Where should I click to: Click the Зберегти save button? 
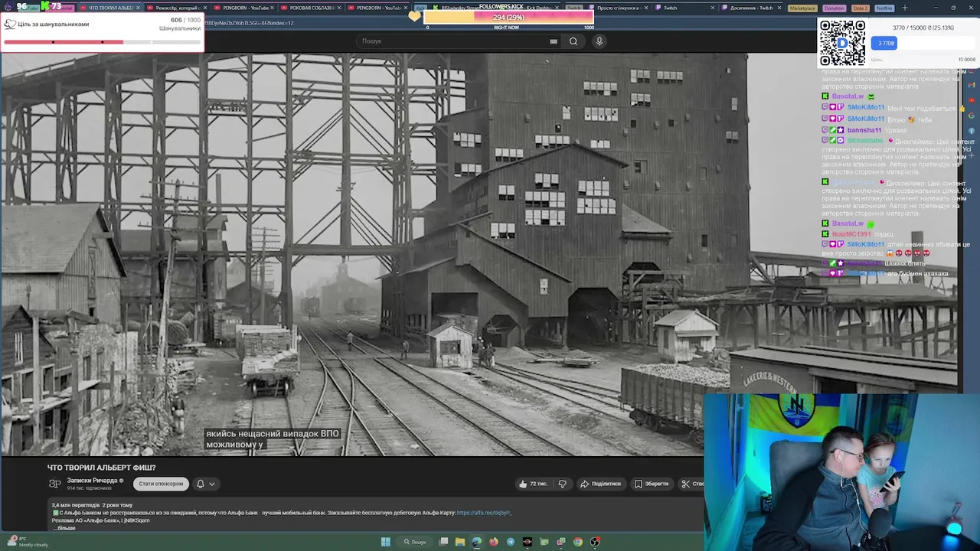(x=652, y=484)
